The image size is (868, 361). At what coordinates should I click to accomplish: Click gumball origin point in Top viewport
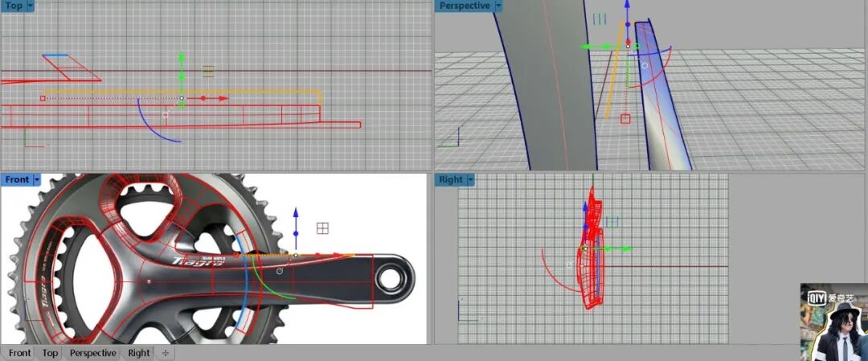point(182,98)
